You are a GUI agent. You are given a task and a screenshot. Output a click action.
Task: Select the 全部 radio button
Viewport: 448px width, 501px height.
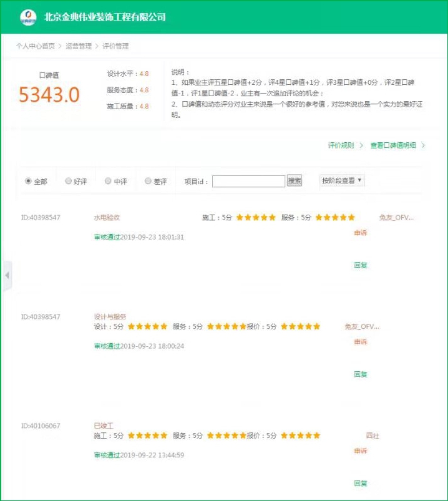coord(28,181)
